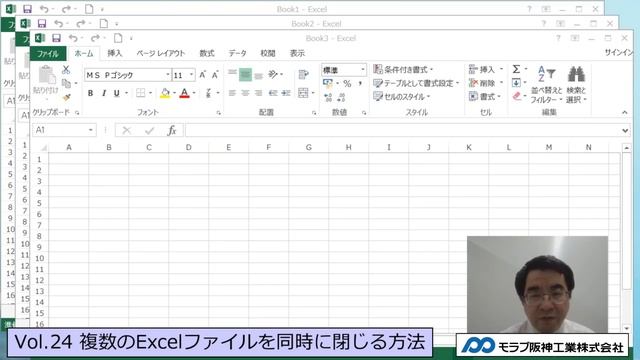
Task: Switch to the データ tab
Action: tap(238, 53)
